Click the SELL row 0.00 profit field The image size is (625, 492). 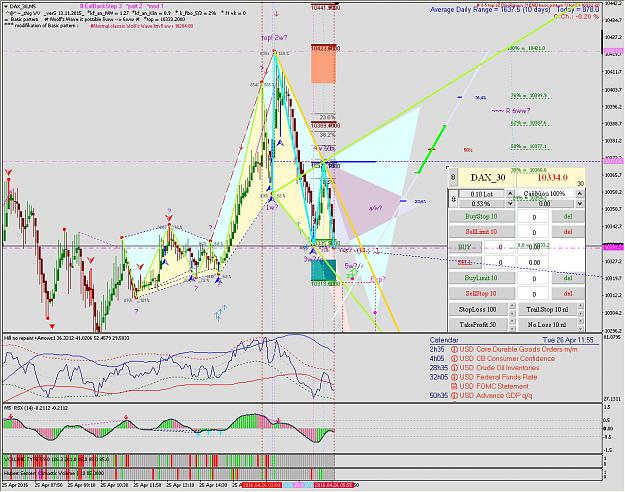coord(534,263)
